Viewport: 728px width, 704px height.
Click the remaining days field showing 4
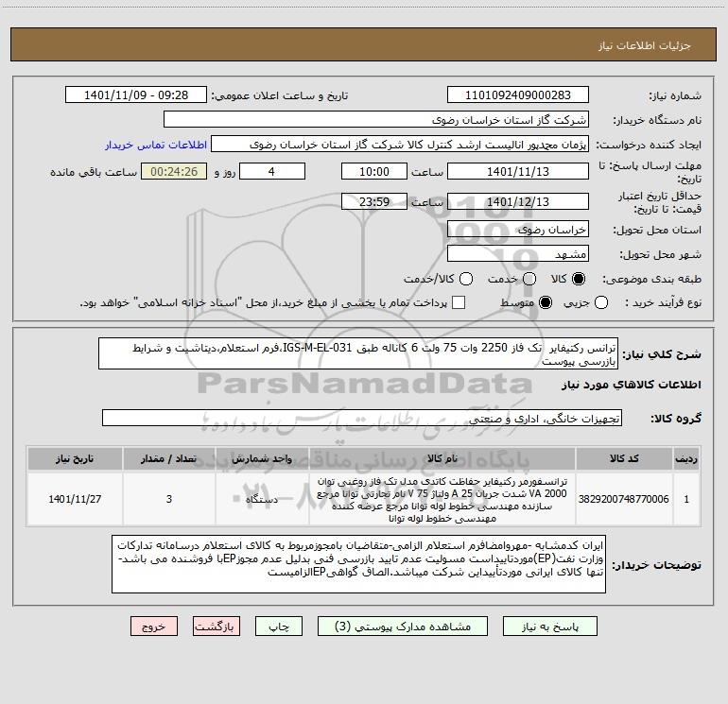tap(272, 171)
